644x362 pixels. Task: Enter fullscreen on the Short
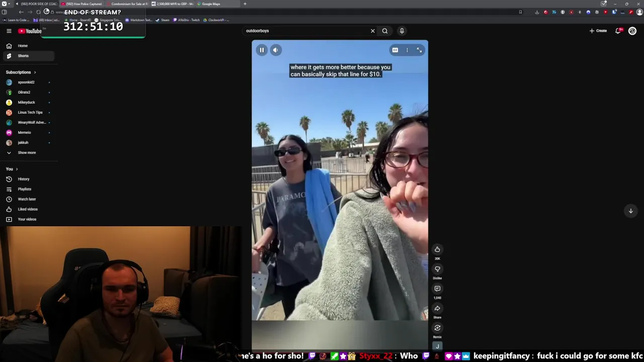click(x=419, y=50)
